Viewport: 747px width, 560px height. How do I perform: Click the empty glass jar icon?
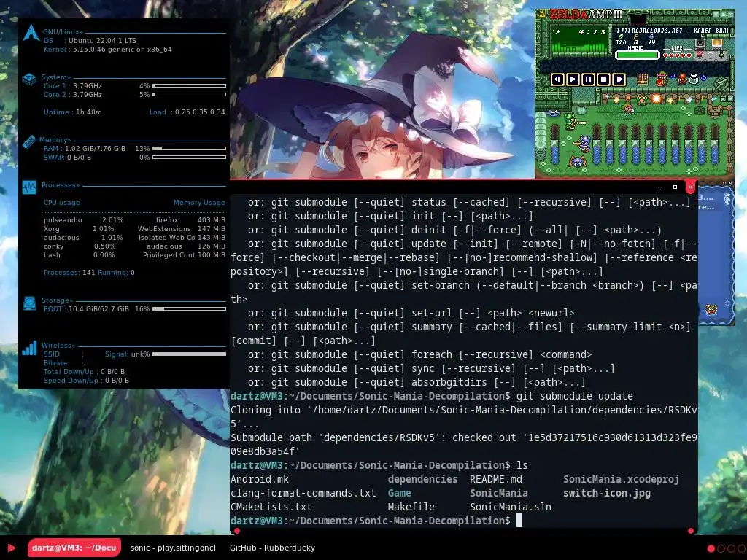(694, 79)
